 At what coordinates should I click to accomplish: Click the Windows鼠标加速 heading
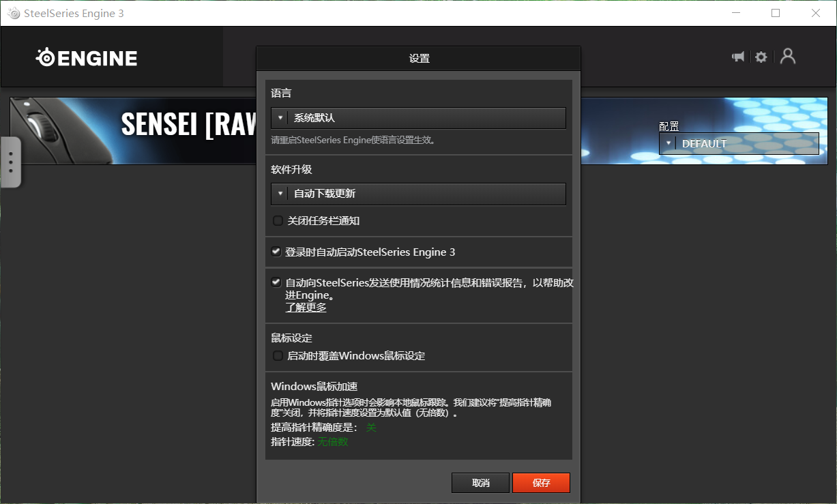[x=314, y=387]
